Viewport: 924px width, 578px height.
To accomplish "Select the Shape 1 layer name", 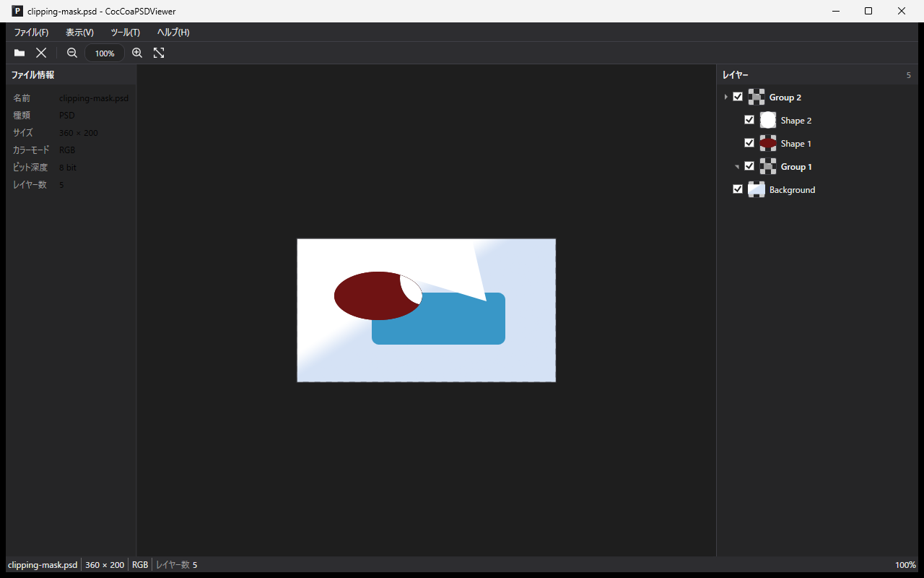I will click(796, 144).
